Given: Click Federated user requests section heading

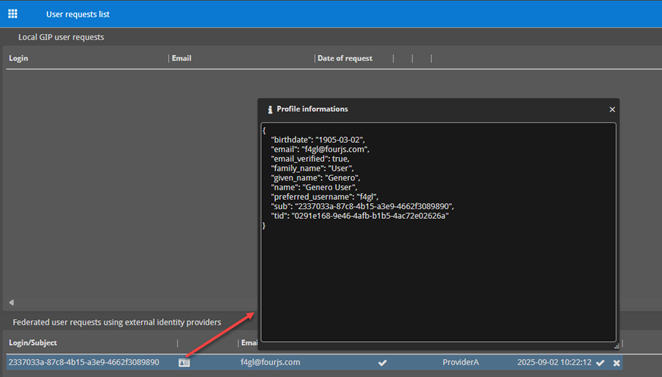Looking at the screenshot, I should point(117,322).
